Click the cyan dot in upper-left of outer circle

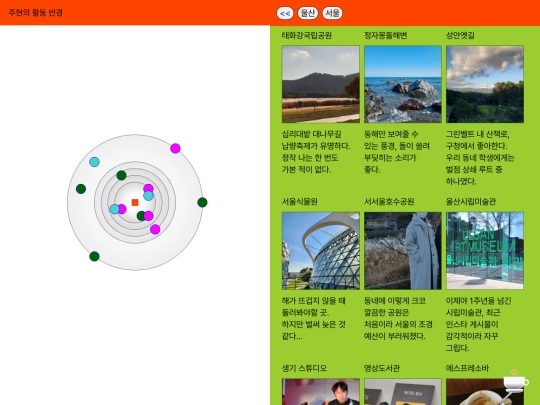click(x=94, y=162)
